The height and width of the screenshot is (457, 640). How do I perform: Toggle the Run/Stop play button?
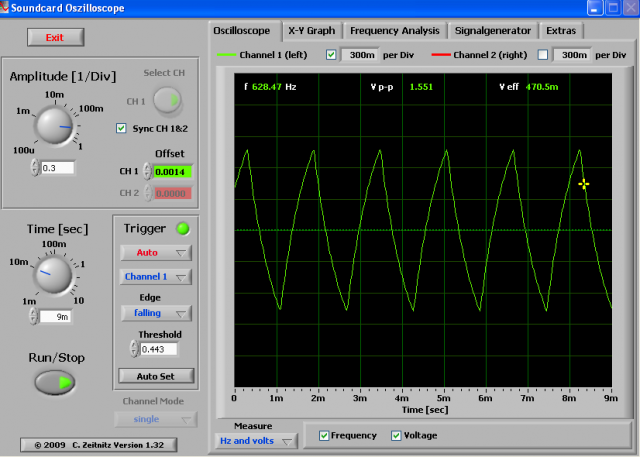tap(55, 382)
